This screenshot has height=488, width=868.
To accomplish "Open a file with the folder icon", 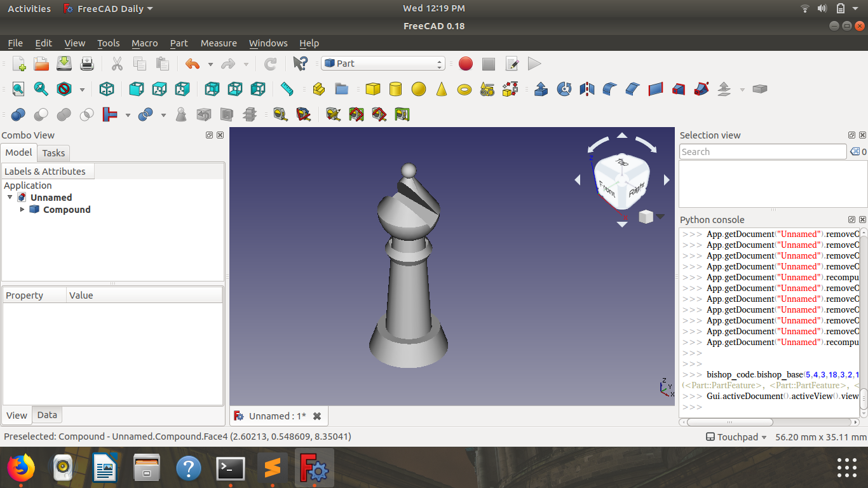I will coord(41,64).
